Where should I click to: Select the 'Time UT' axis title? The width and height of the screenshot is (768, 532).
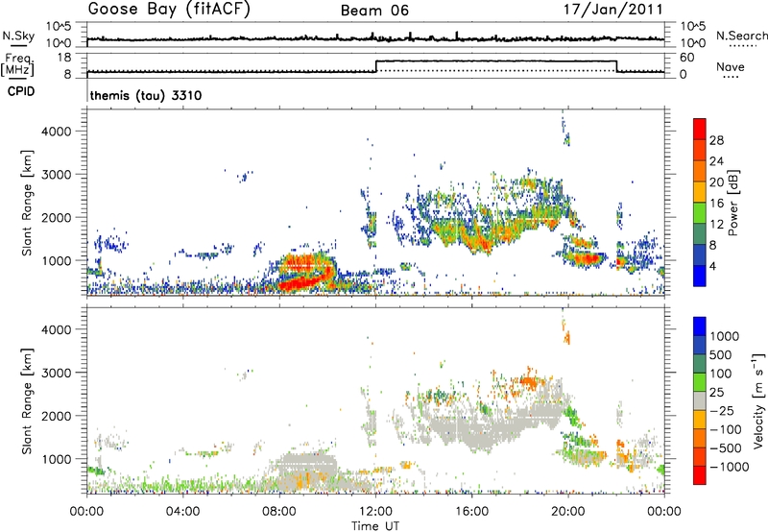coord(375,526)
